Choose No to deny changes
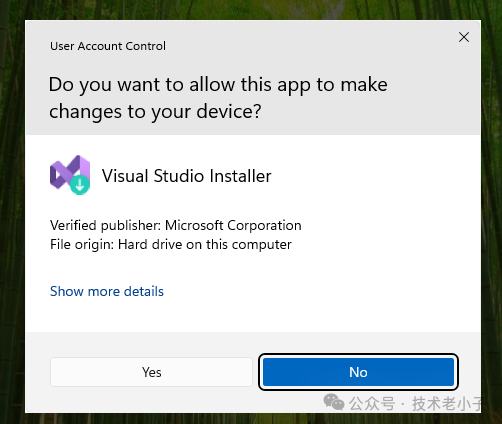Image resolution: width=502 pixels, height=424 pixels. pyautogui.click(x=358, y=372)
